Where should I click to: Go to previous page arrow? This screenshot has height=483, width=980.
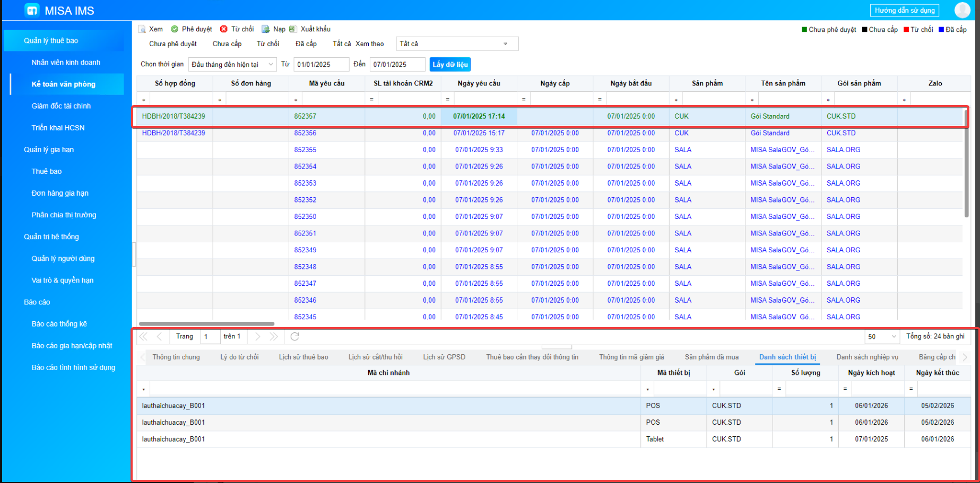click(x=159, y=337)
